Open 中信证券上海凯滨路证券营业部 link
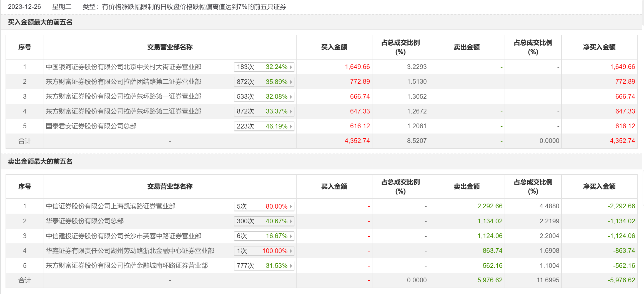The height and width of the screenshot is (294, 644). [x=111, y=206]
